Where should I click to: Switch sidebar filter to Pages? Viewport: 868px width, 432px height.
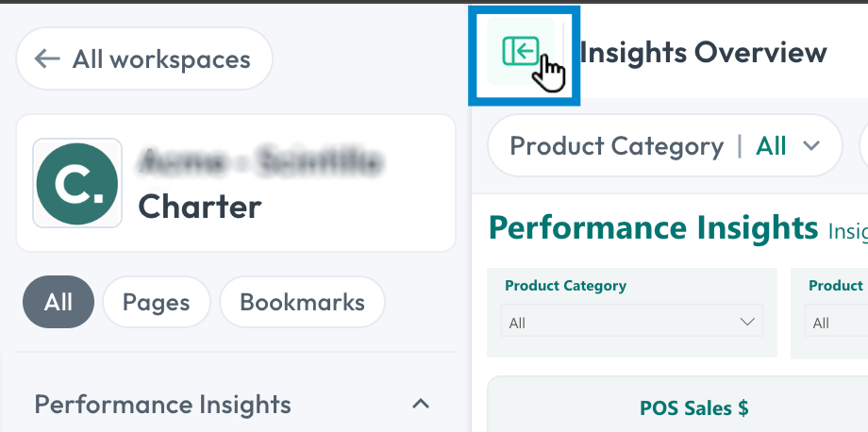pyautogui.click(x=156, y=302)
